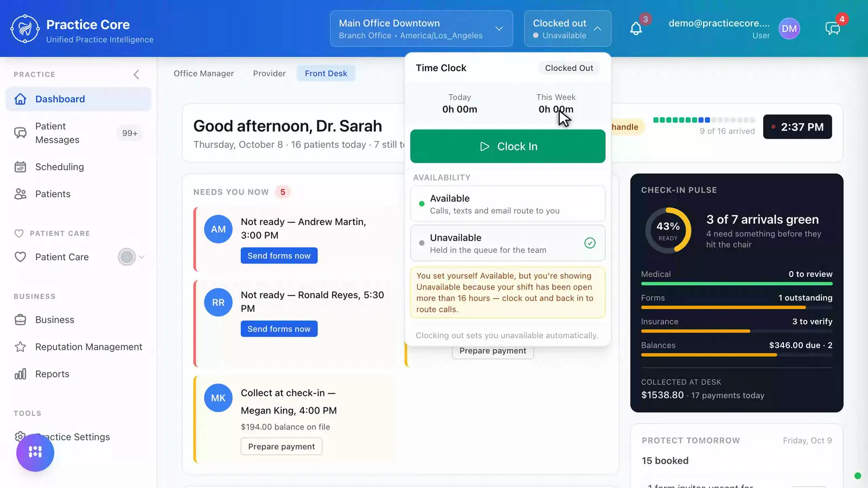Click the Prepare payment button below time clock panel
Screen dimensions: 868x488
click(x=493, y=351)
